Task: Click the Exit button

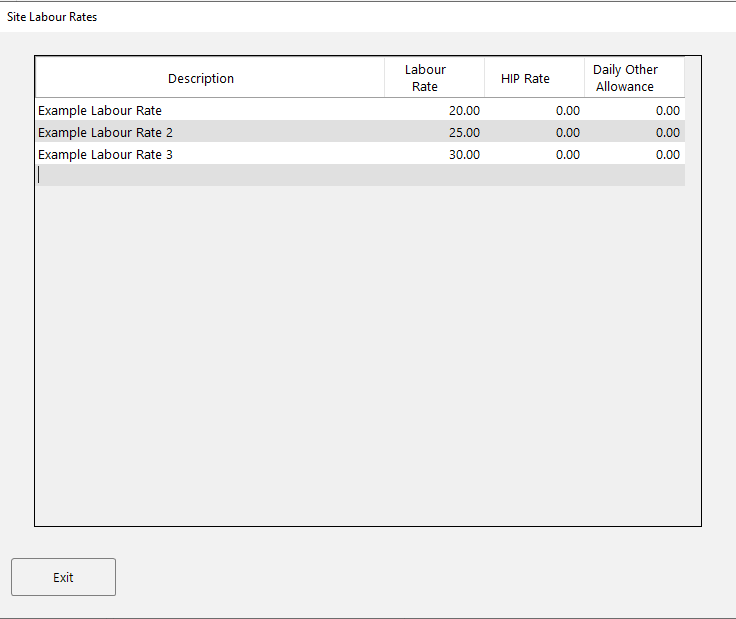Action: click(x=63, y=577)
